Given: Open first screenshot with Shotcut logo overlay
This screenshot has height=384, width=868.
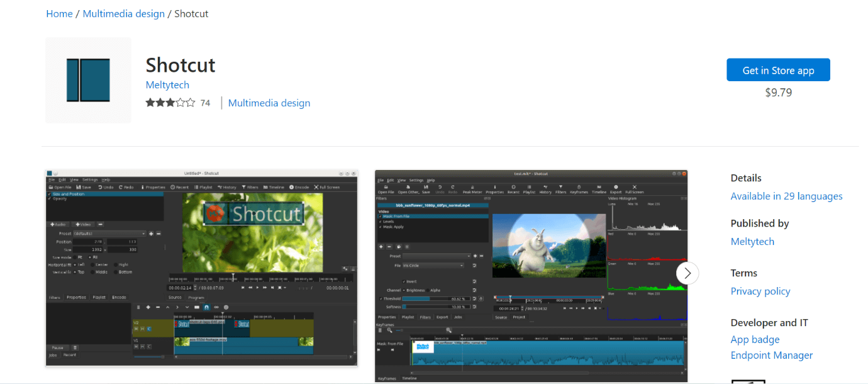Looking at the screenshot, I should point(202,268).
